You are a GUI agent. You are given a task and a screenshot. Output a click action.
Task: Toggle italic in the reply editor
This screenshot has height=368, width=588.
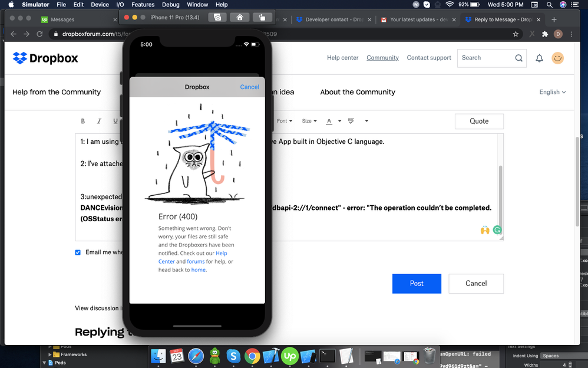click(99, 121)
